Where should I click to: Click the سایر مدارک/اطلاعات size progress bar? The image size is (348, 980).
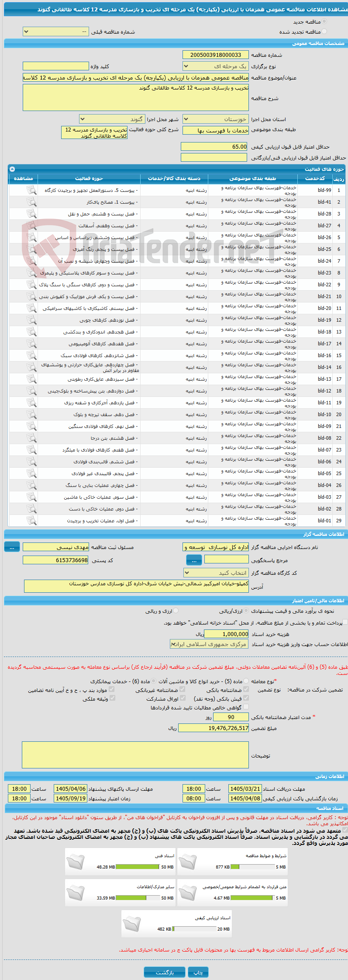pos(138,898)
